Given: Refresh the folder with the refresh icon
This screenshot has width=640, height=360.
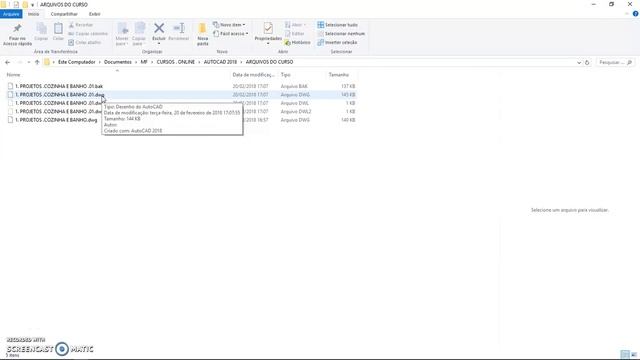Looking at the screenshot, I should pos(587,62).
